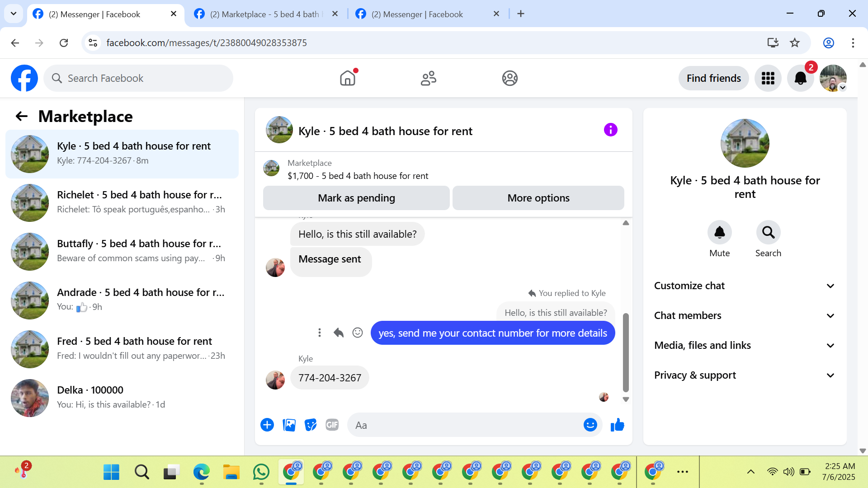This screenshot has width=868, height=488.
Task: Open notifications bell with badge
Action: [x=800, y=78]
